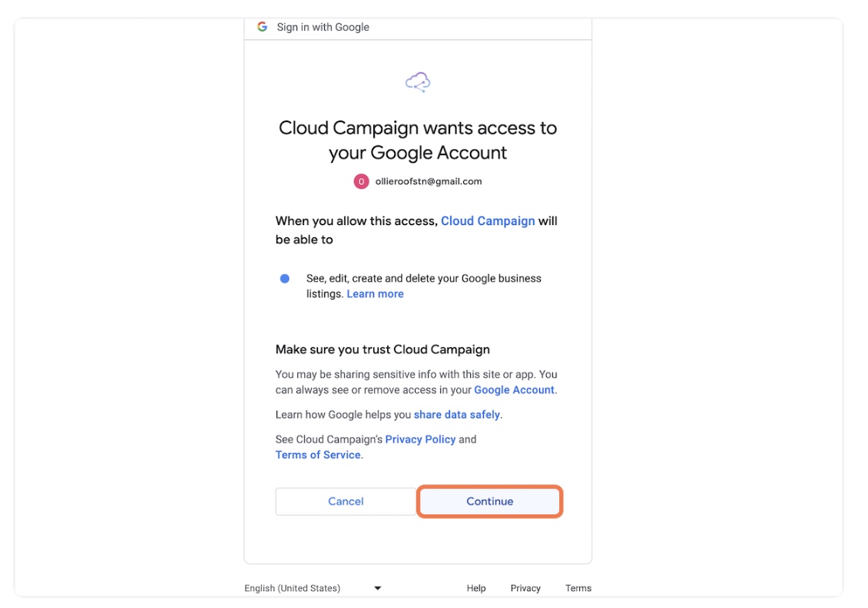Click the blue permission bullet dot

(x=284, y=278)
